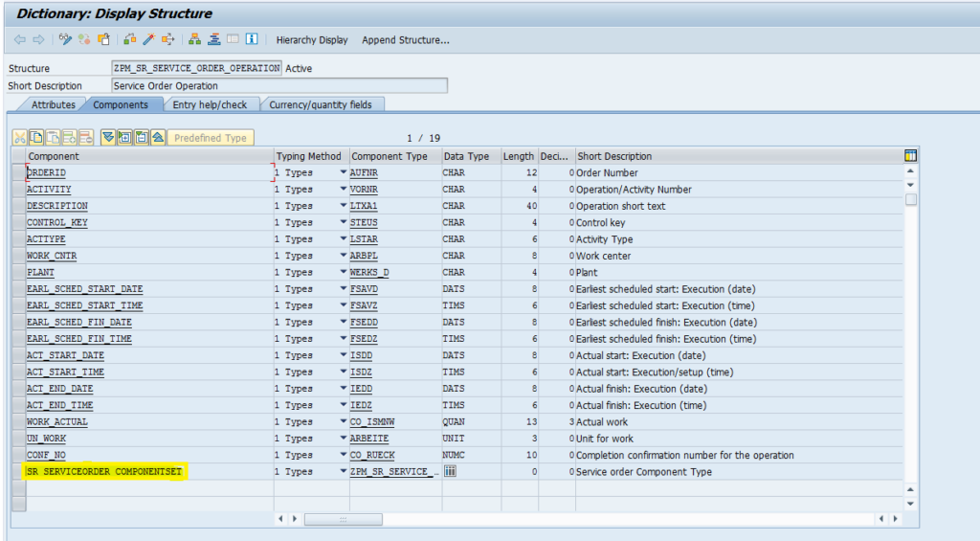Open the blue information help icon
The width and height of the screenshot is (980, 541).
[252, 39]
